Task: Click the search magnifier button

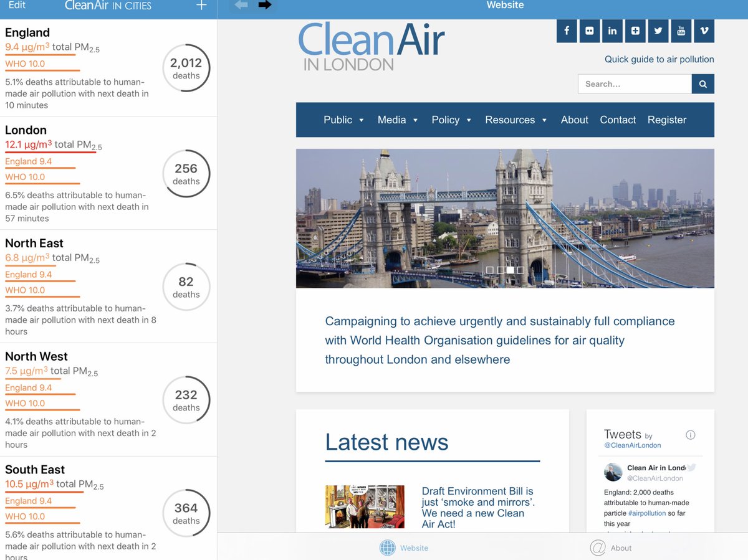Action: click(703, 84)
